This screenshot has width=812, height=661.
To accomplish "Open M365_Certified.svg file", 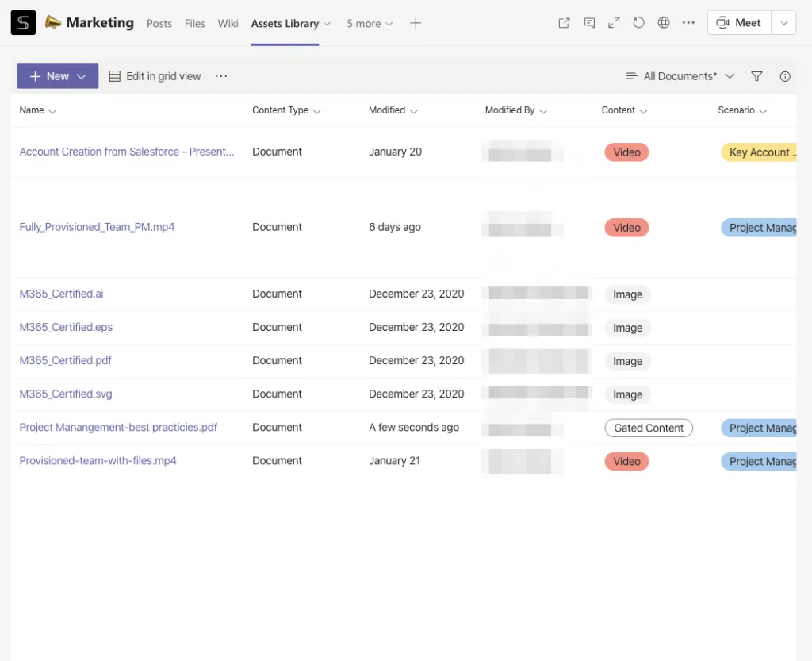I will (x=65, y=394).
